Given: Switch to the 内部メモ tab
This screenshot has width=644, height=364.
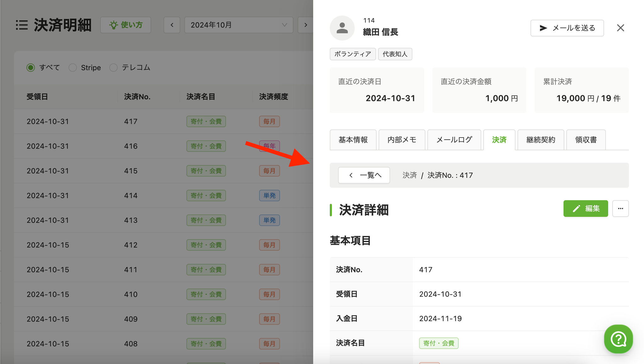Looking at the screenshot, I should (402, 140).
